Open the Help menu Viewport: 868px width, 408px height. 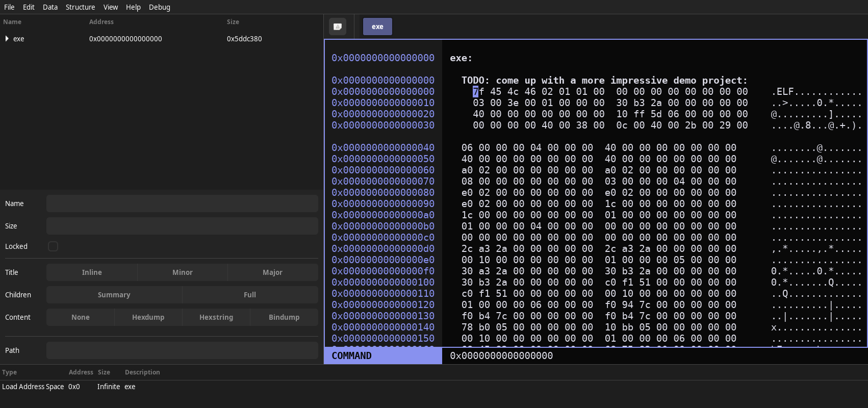click(x=133, y=7)
